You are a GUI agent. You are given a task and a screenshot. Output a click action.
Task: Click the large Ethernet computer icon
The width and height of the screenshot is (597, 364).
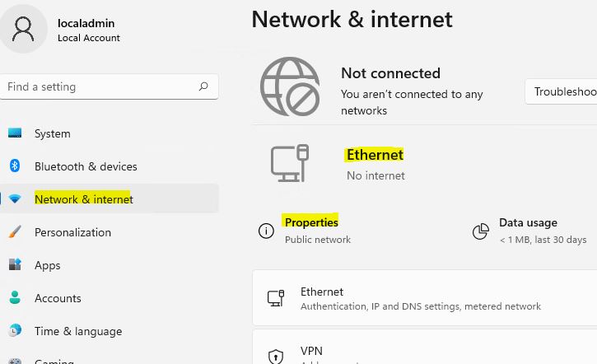(x=289, y=163)
